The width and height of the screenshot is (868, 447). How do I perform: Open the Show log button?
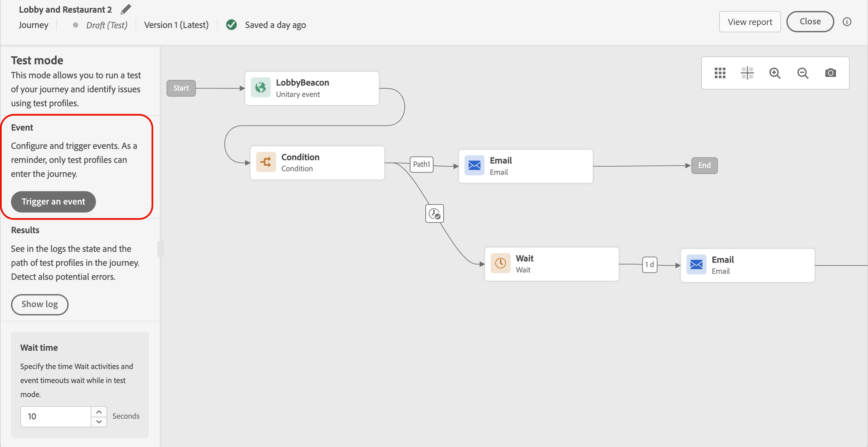tap(40, 304)
